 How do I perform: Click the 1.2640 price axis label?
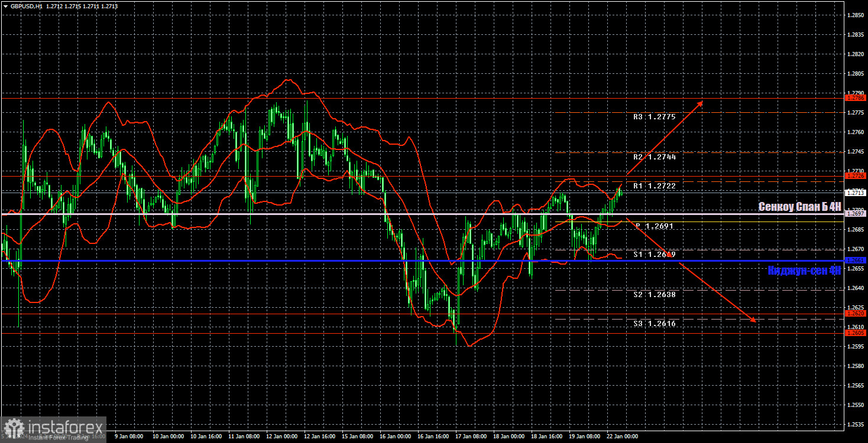tap(856, 288)
